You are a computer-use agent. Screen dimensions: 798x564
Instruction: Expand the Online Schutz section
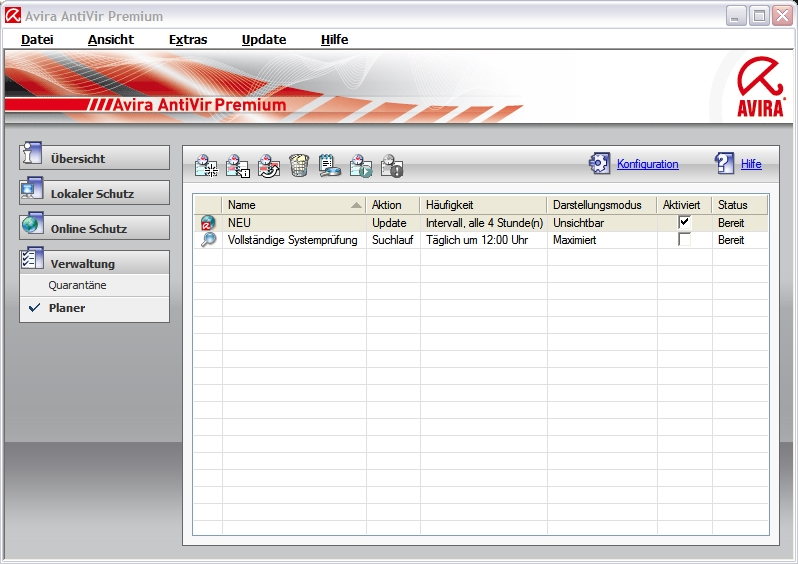point(95,228)
